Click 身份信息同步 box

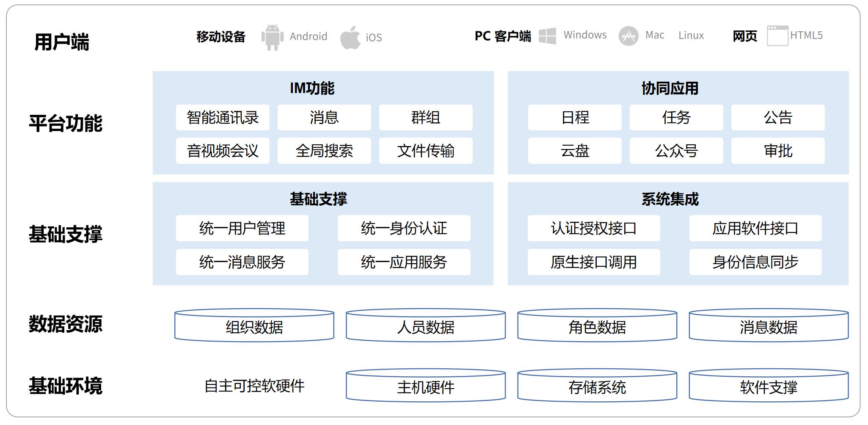click(x=755, y=262)
